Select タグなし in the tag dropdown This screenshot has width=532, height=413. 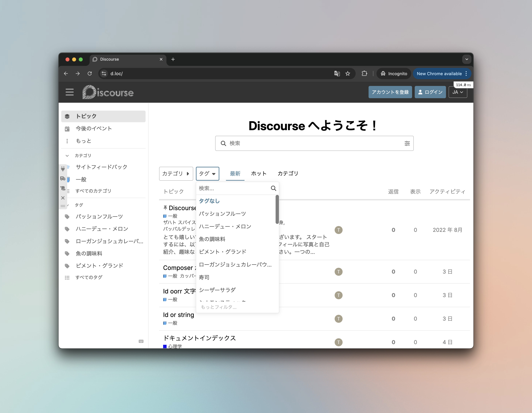click(236, 201)
